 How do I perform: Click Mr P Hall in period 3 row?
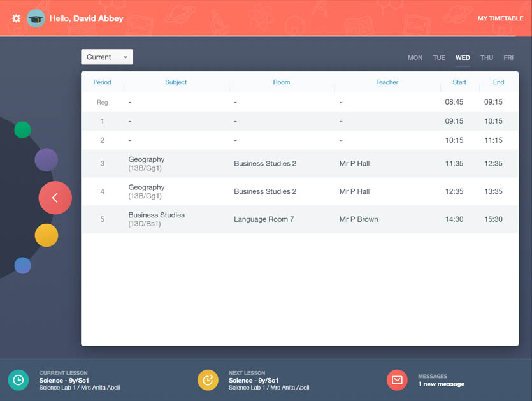coord(354,164)
